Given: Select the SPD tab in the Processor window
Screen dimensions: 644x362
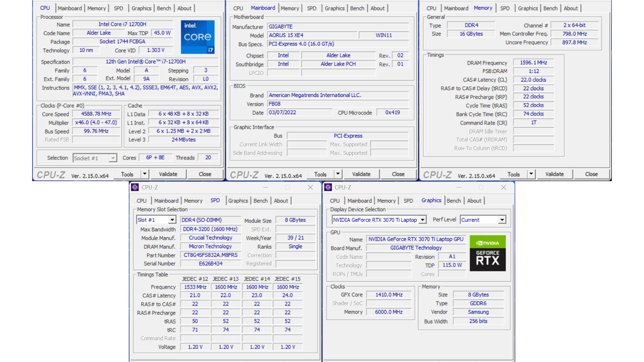Looking at the screenshot, I should (118, 8).
